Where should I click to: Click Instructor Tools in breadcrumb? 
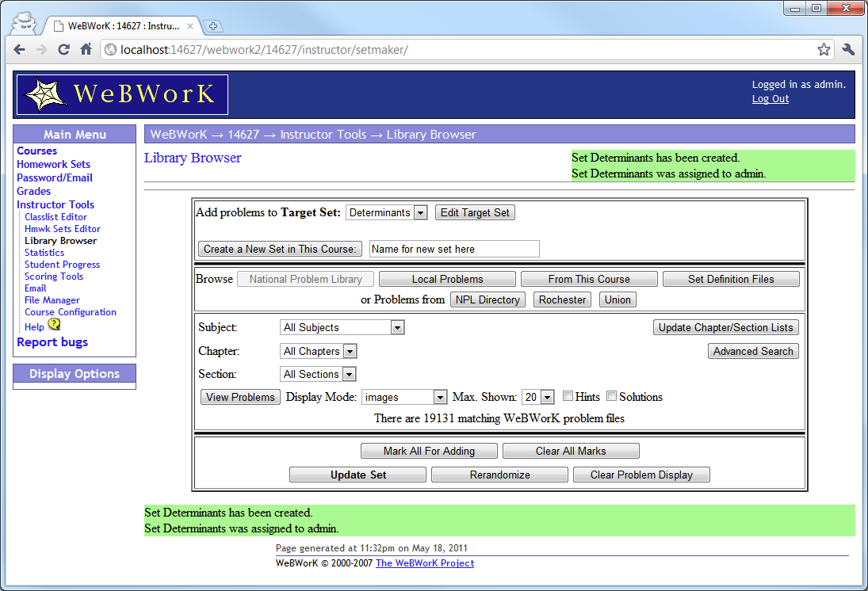pos(323,135)
